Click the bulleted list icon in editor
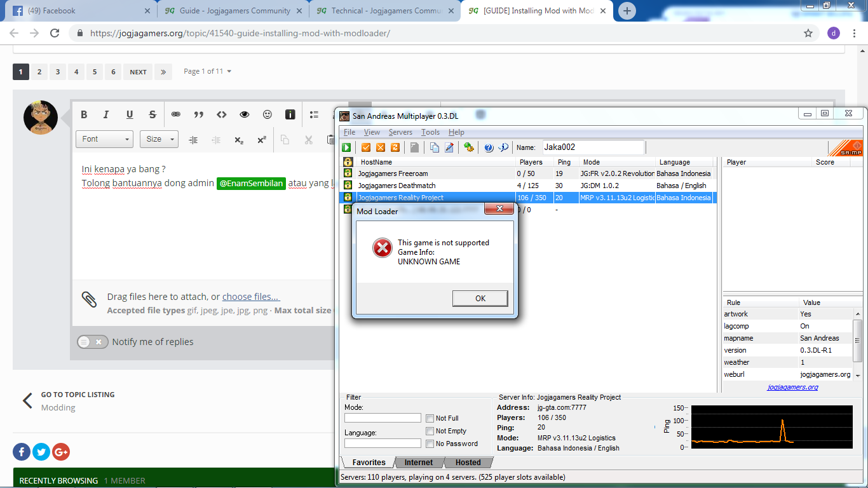Viewport: 868px width, 488px height. 314,114
